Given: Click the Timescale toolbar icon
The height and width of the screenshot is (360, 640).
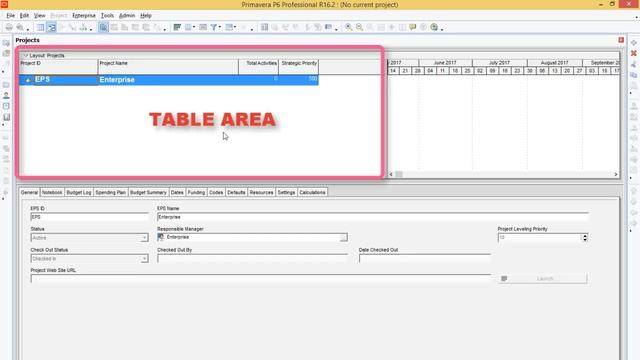Looking at the screenshot, I should click(203, 27).
